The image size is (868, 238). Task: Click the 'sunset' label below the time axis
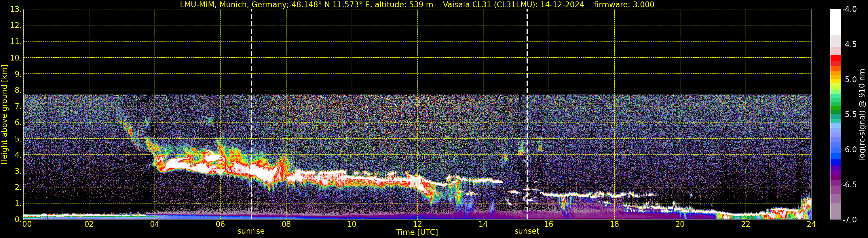click(x=527, y=231)
